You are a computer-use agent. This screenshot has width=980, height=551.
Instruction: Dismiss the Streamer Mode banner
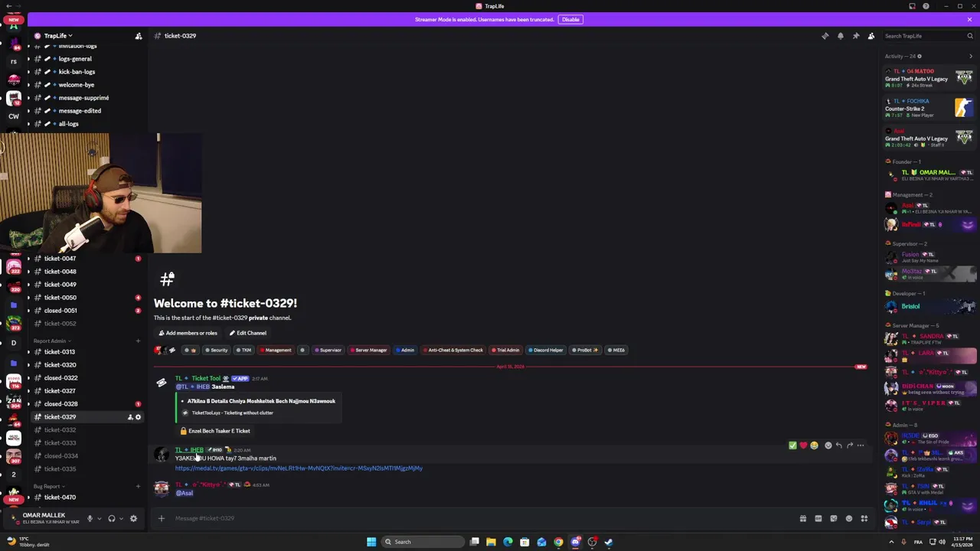969,19
